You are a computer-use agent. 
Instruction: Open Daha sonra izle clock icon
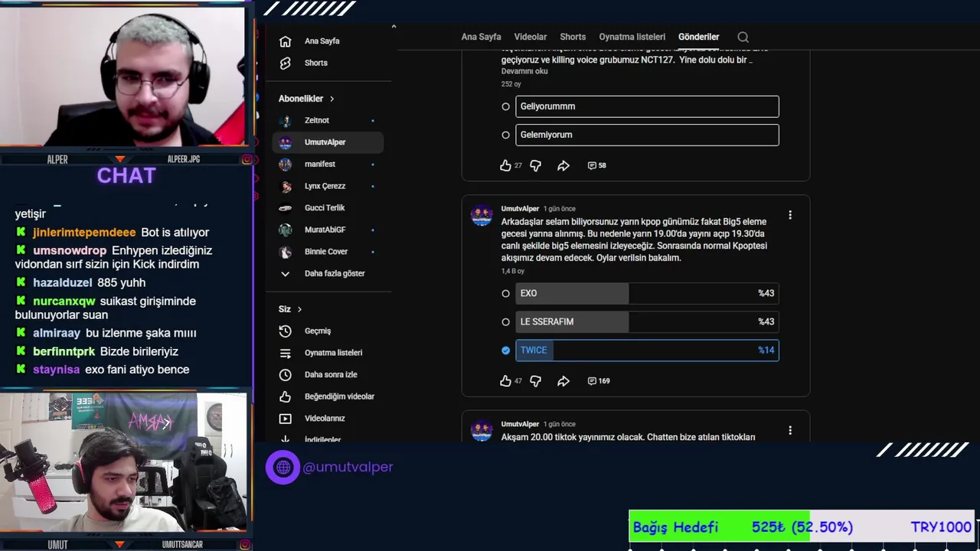pyautogui.click(x=286, y=375)
